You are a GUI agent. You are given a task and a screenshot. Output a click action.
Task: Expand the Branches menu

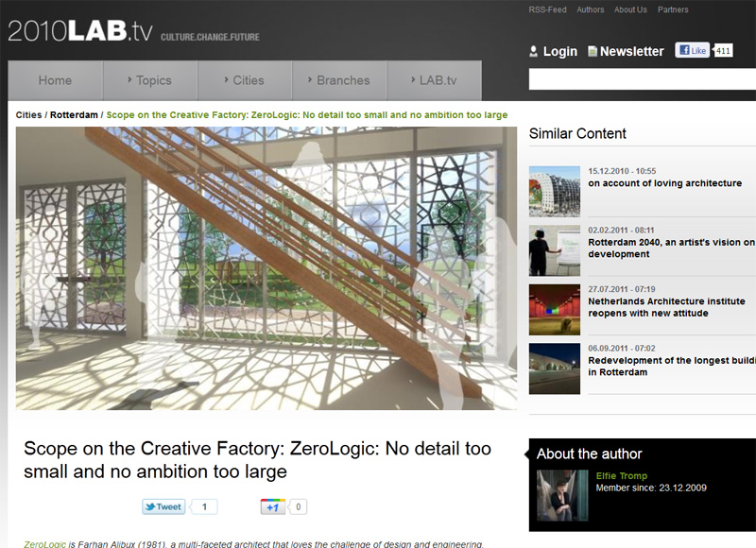coord(339,80)
